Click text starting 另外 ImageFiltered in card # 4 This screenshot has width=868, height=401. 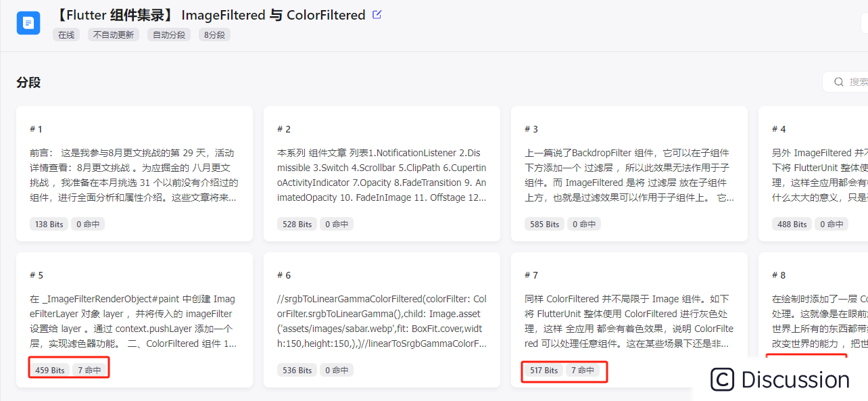click(x=820, y=175)
